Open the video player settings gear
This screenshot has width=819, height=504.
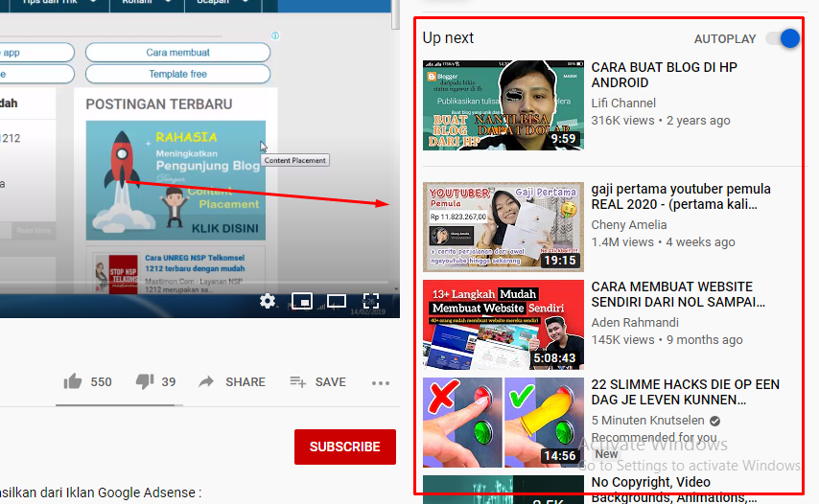(268, 301)
